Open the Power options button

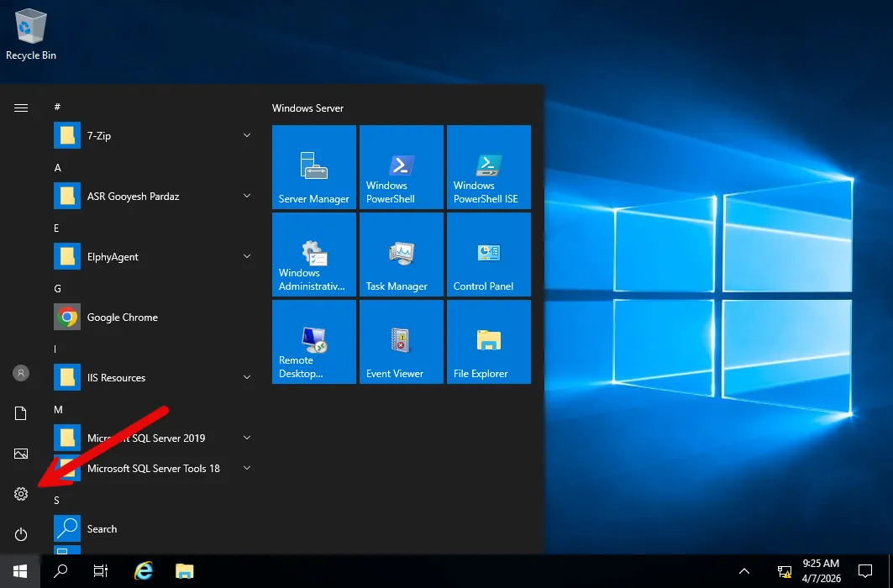tap(21, 534)
